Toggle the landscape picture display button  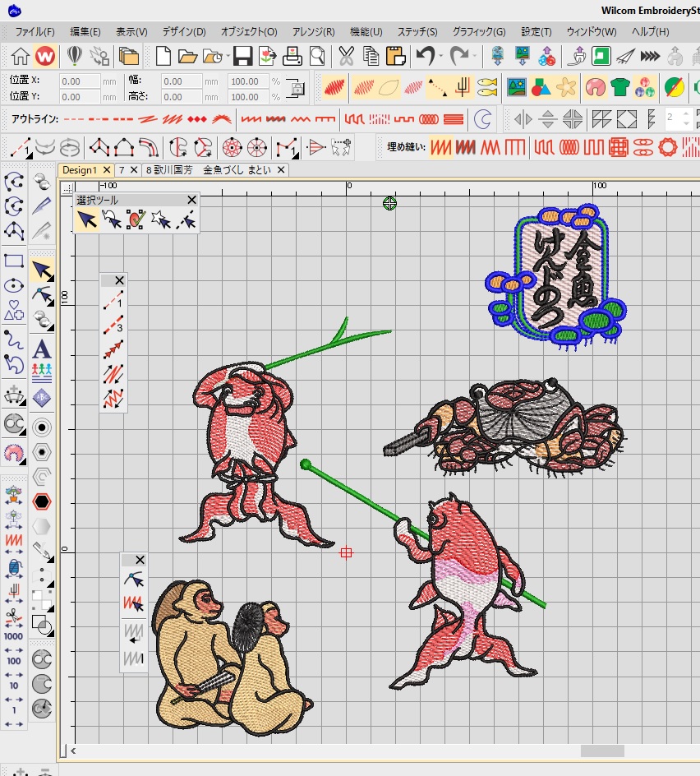click(x=517, y=88)
